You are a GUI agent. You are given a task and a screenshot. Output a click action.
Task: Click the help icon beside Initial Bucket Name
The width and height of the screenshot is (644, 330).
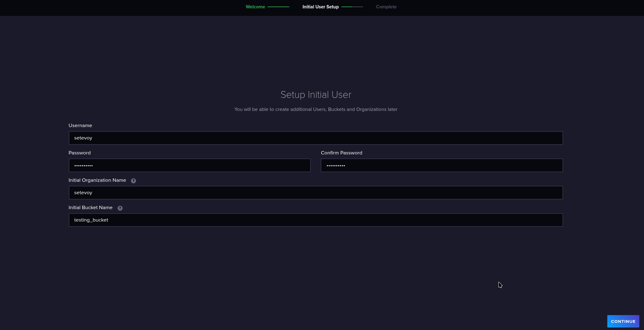click(120, 208)
